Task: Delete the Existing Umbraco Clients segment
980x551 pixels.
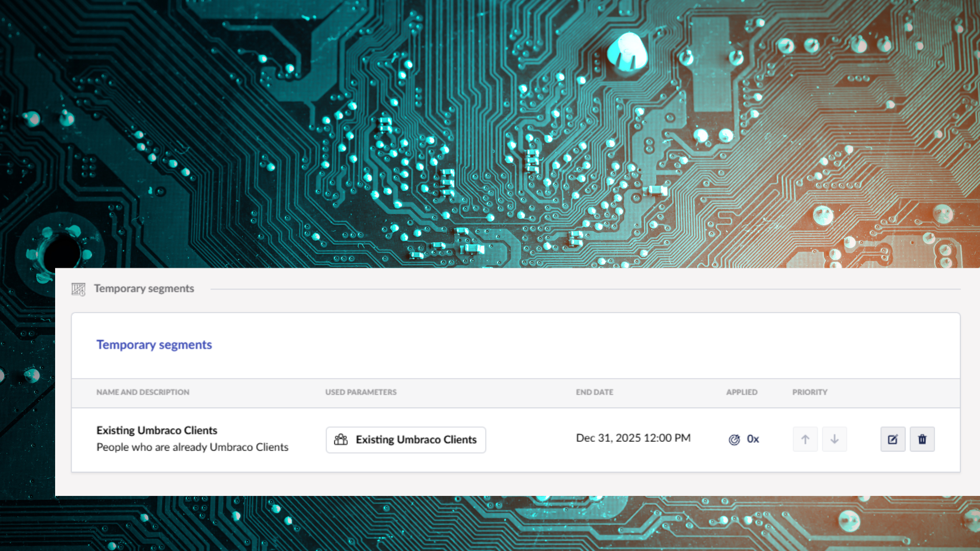Action: tap(922, 439)
